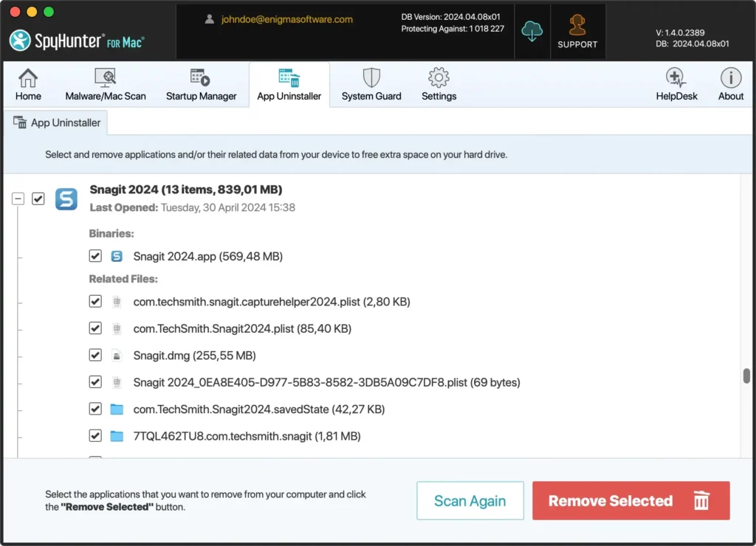Click the Remove Selected button
Screen dimensions: 756x546
pyautogui.click(x=630, y=501)
